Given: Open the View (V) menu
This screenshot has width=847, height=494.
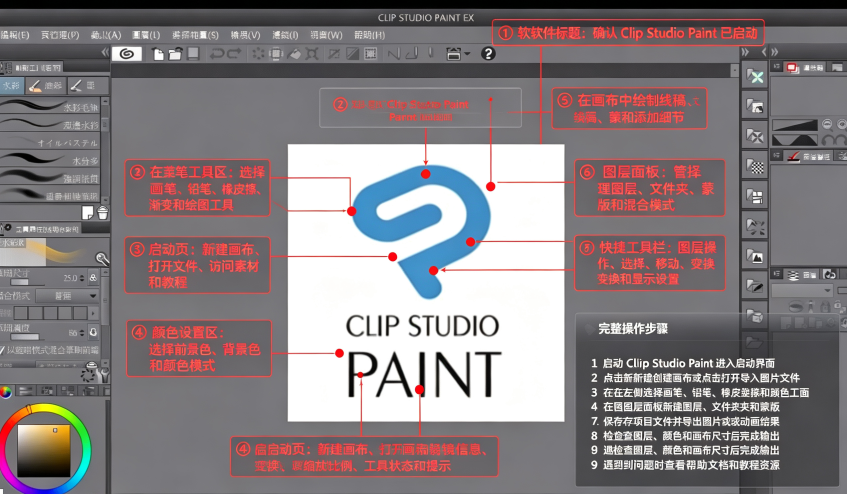Looking at the screenshot, I should pos(245,35).
